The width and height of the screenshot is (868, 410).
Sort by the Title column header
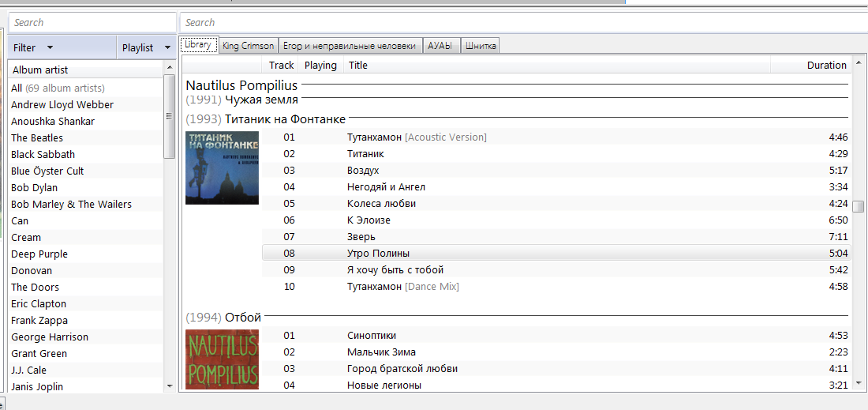click(557, 66)
